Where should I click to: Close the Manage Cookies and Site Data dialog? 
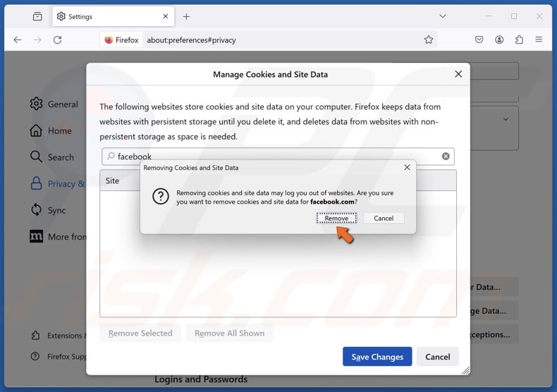[x=458, y=74]
